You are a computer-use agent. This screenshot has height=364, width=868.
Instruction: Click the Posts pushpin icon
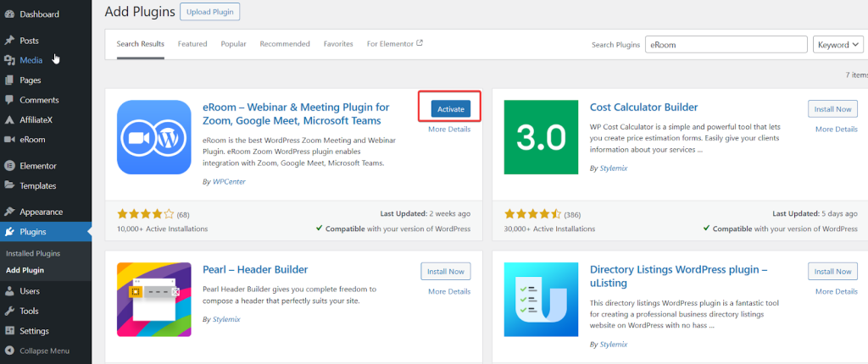pyautogui.click(x=9, y=41)
